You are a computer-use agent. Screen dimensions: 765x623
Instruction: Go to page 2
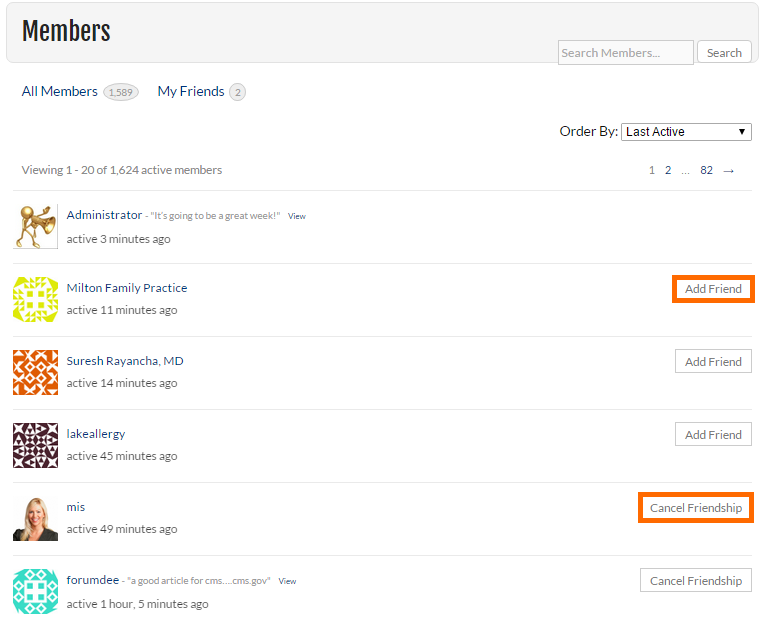pos(668,170)
